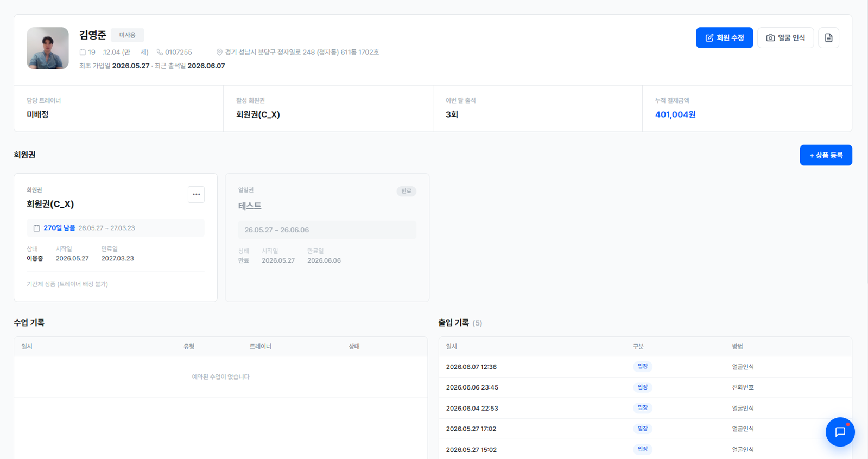Click 활성 회원권 value 회원권(C_X)
The height and width of the screenshot is (459, 868).
click(x=258, y=114)
